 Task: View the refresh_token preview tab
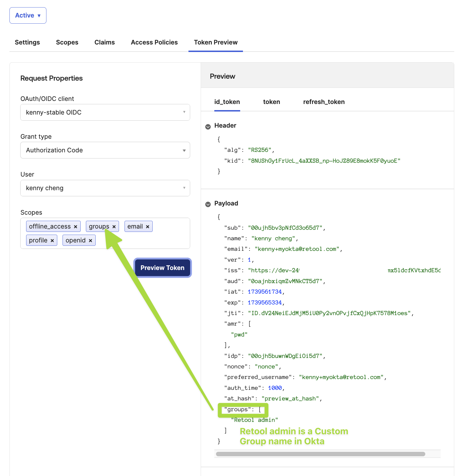click(324, 102)
